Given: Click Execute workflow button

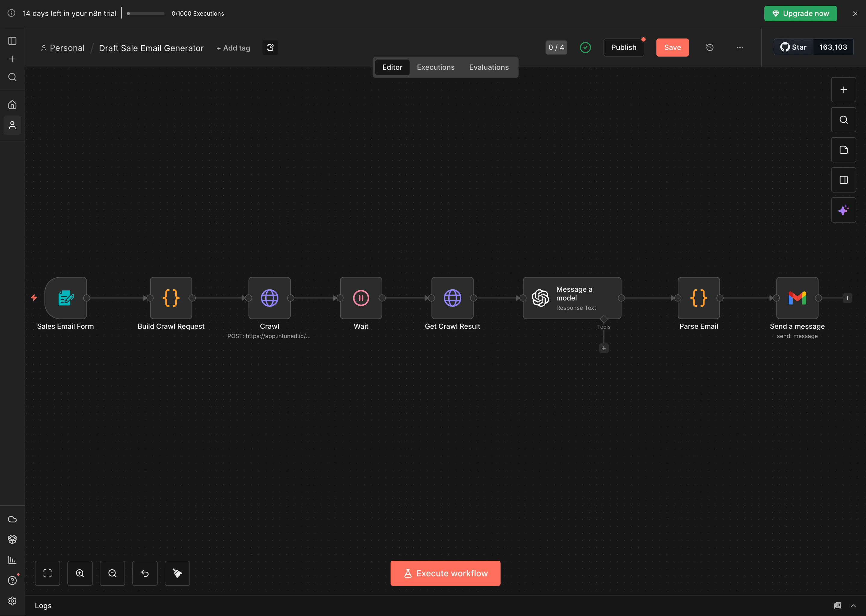Looking at the screenshot, I should [445, 573].
